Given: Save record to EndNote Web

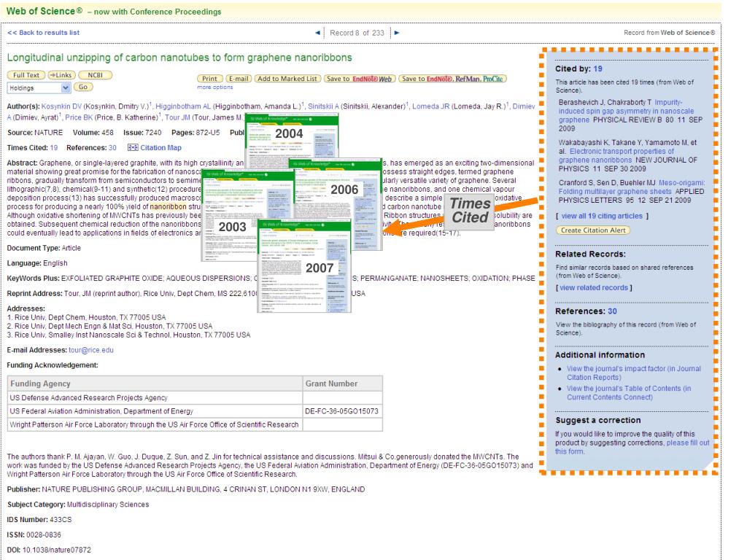Looking at the screenshot, I should (359, 79).
